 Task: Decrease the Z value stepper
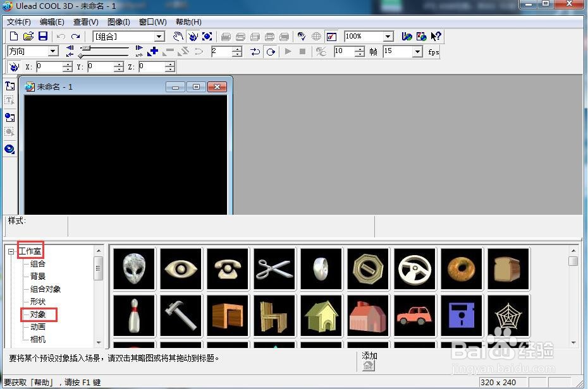tap(170, 69)
